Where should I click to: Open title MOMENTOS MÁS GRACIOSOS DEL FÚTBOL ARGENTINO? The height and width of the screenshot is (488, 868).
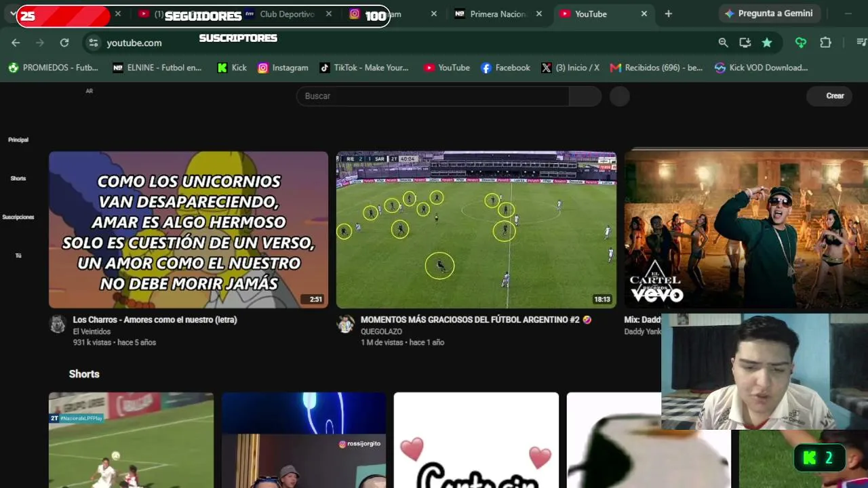click(x=476, y=320)
